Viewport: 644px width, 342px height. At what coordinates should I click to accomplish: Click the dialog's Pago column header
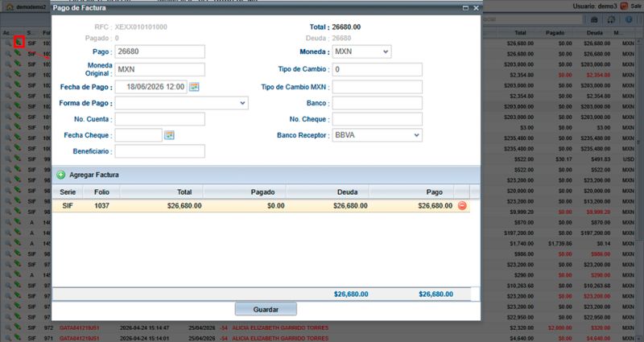pos(412,192)
